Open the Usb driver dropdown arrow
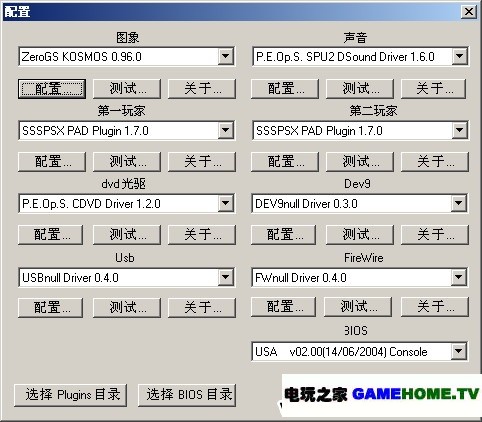 pos(226,277)
